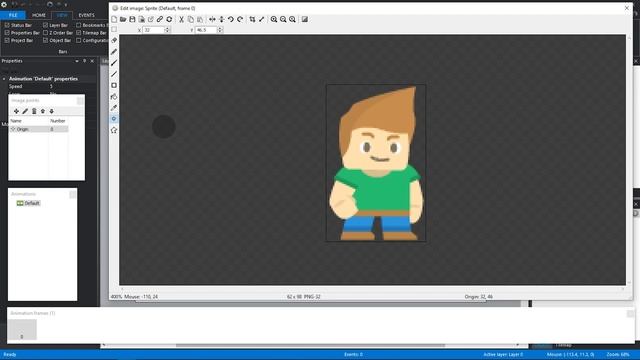
Task: Rename image point with the pencil icon
Action: pyautogui.click(x=25, y=111)
